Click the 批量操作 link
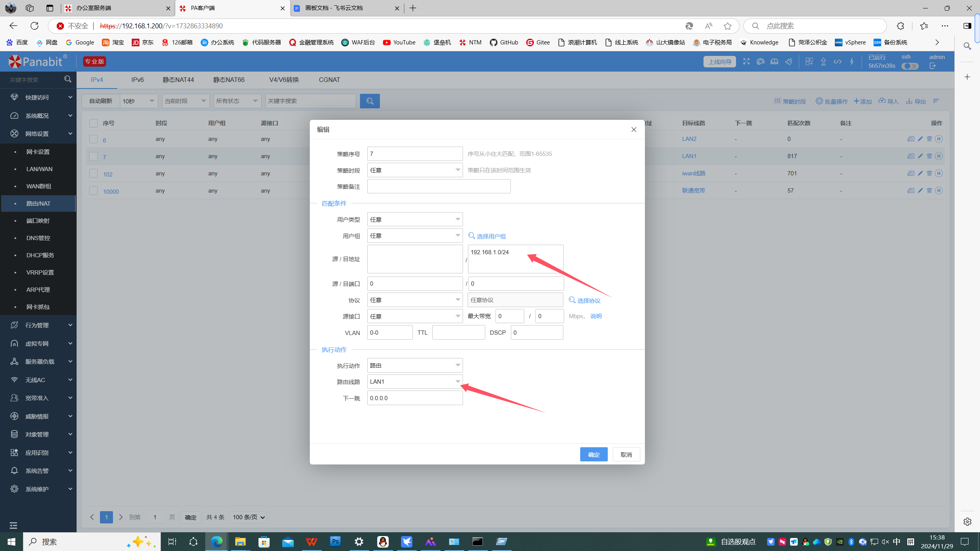 pyautogui.click(x=831, y=101)
